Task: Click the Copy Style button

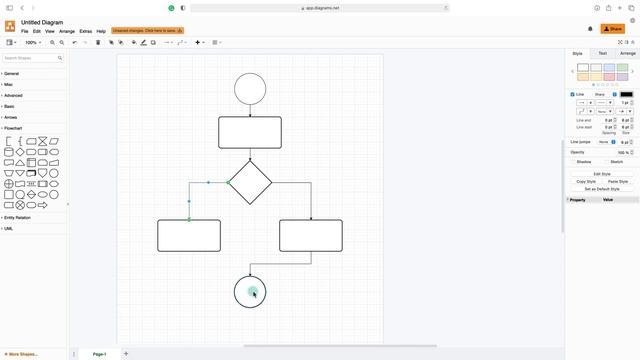Action: click(586, 181)
